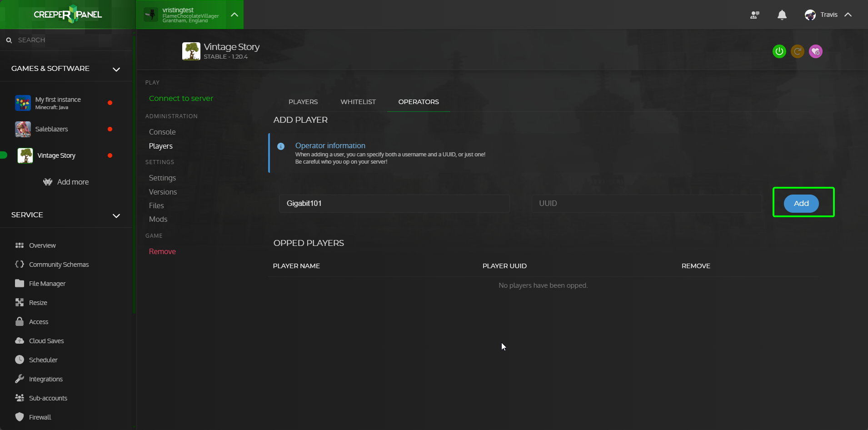Open the File Manager link
The height and width of the screenshot is (430, 868).
tap(47, 284)
